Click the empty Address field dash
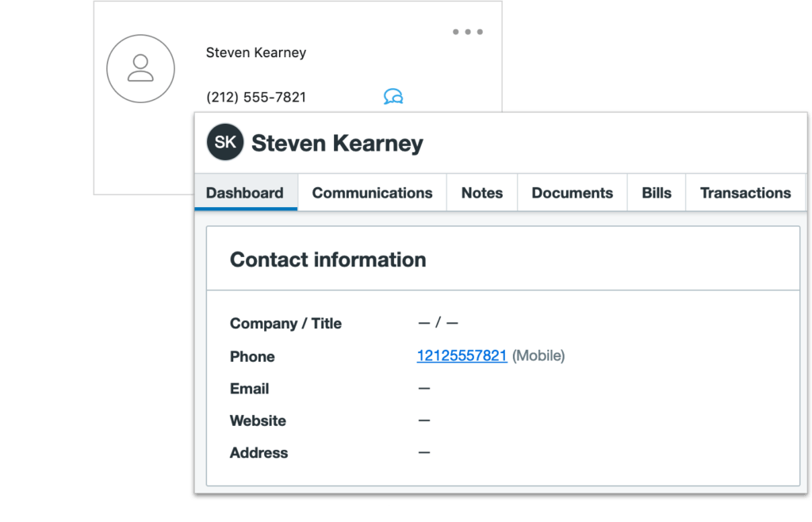Viewport: 812px width, 522px height. (423, 452)
